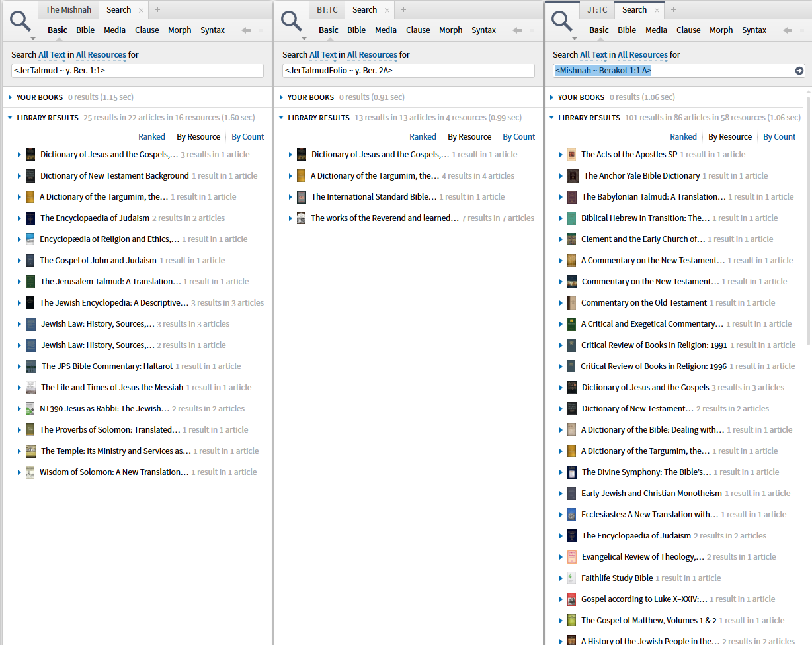Image resolution: width=812 pixels, height=645 pixels.
Task: Open Early Jewish and Christian Monotheism result
Action: coord(651,494)
